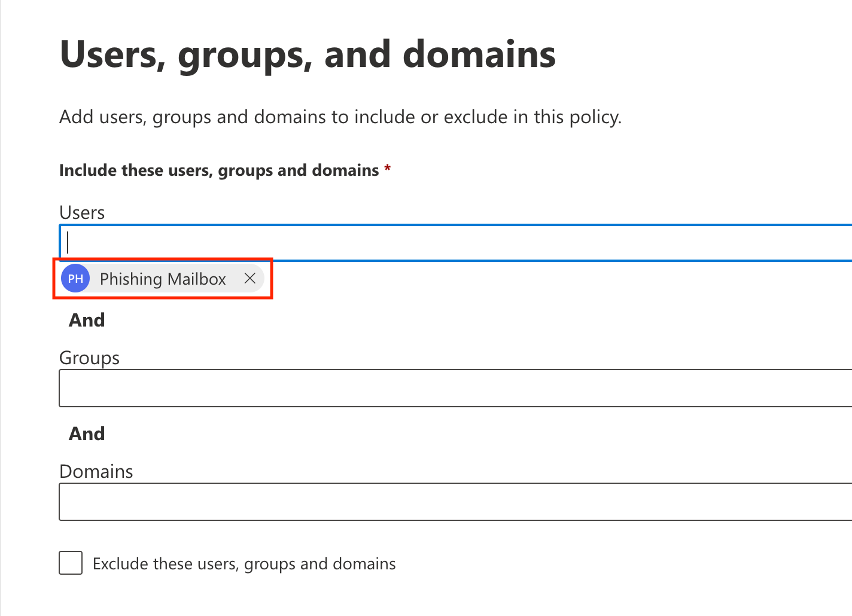Click the text cursor in Users field
The image size is (852, 616).
click(x=68, y=243)
